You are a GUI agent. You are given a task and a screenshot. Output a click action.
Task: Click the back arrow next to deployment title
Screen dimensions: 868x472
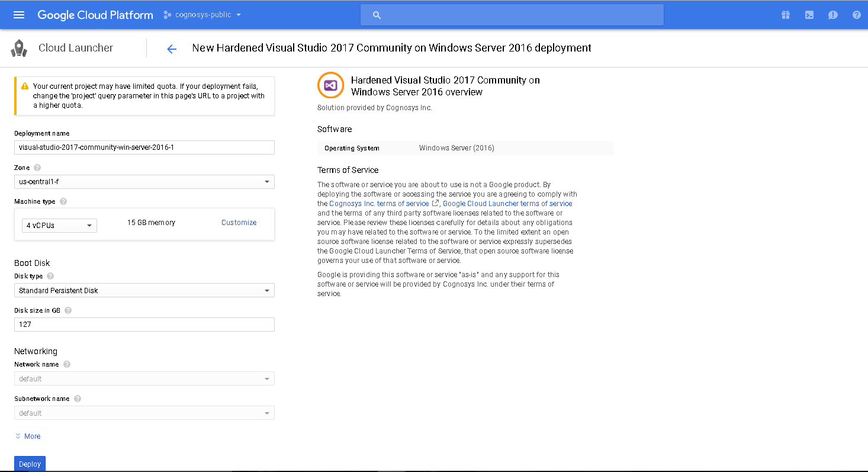click(172, 49)
